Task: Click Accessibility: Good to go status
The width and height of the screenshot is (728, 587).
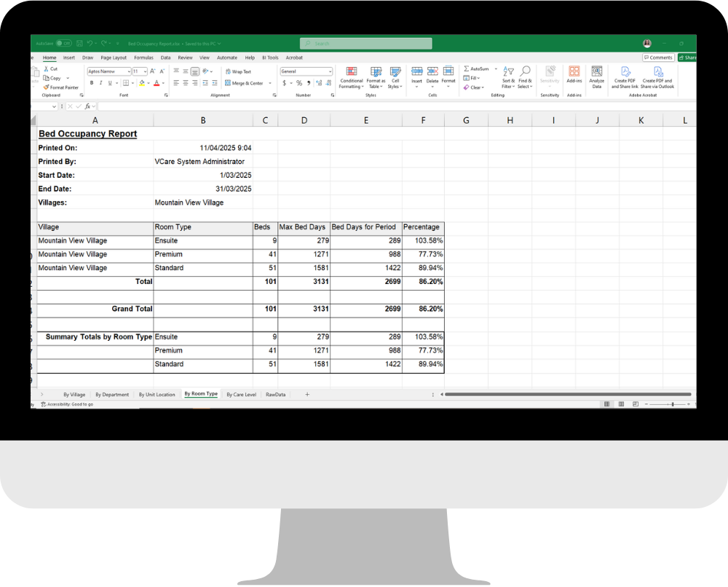Action: [x=67, y=404]
